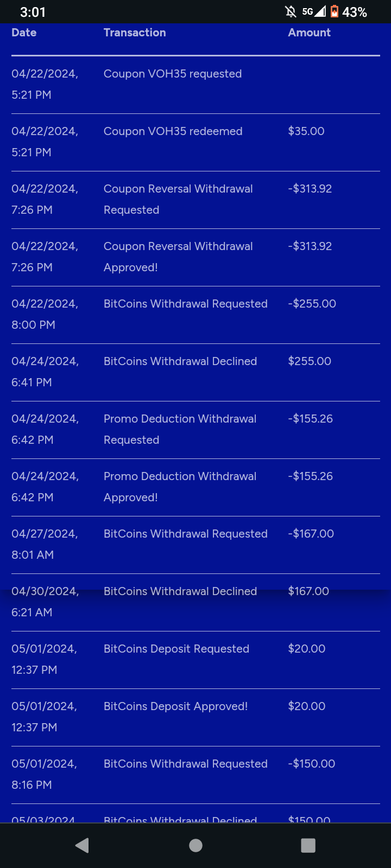Open the BitCoins Deposit Approved entry
The image size is (391, 868).
point(175,706)
